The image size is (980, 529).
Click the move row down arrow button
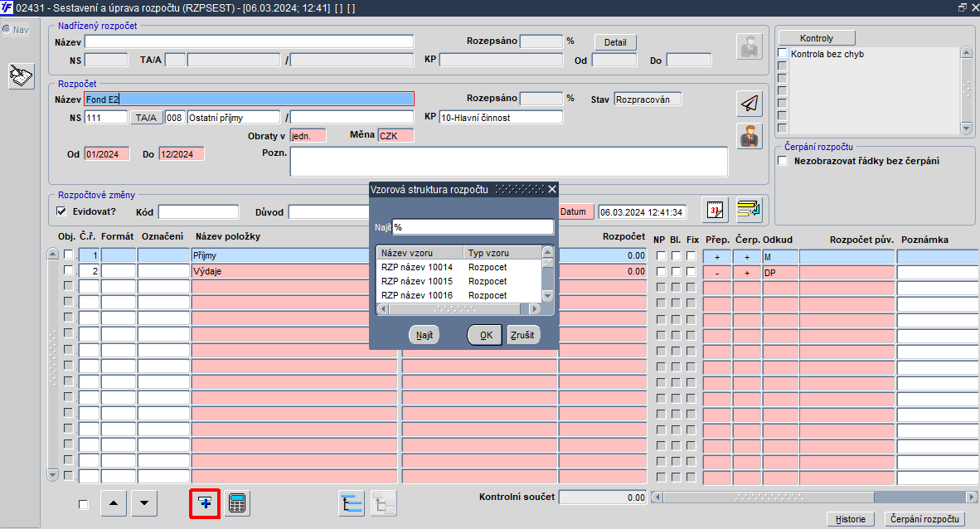pos(144,503)
